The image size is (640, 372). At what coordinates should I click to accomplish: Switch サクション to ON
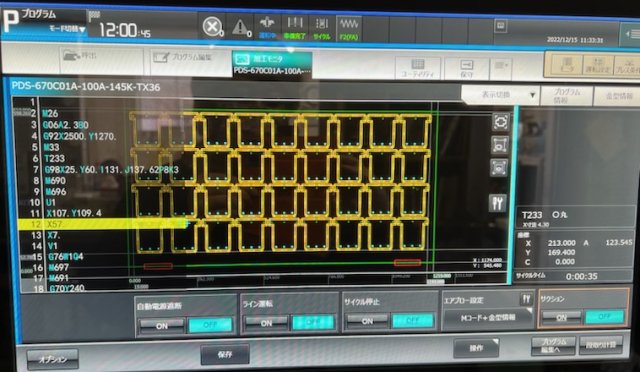point(561,317)
